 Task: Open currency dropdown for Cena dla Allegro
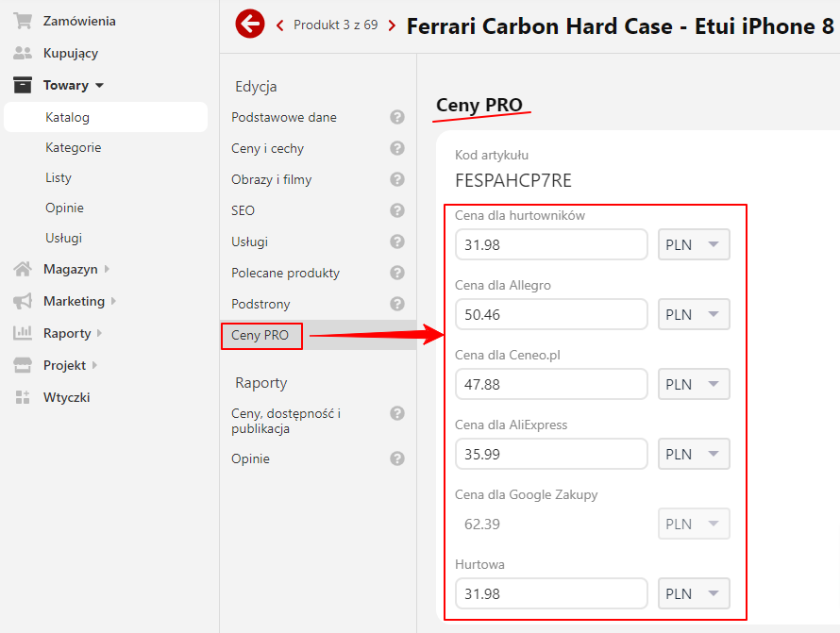click(x=694, y=314)
